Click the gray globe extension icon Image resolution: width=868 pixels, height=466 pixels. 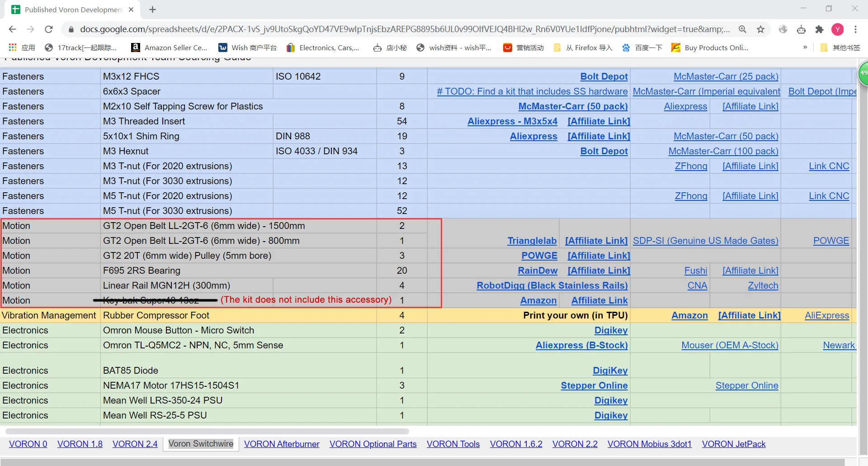pyautogui.click(x=783, y=29)
